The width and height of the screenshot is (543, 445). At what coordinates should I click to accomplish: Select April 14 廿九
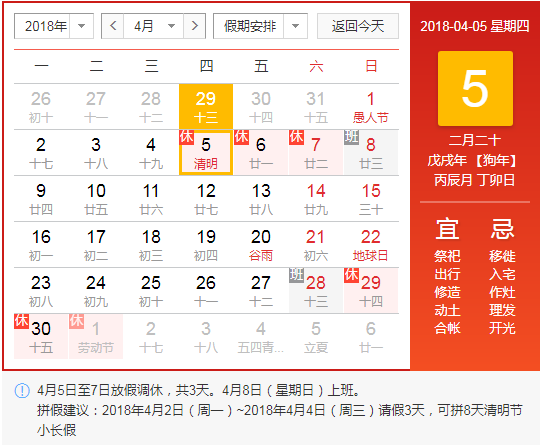[x=316, y=199]
